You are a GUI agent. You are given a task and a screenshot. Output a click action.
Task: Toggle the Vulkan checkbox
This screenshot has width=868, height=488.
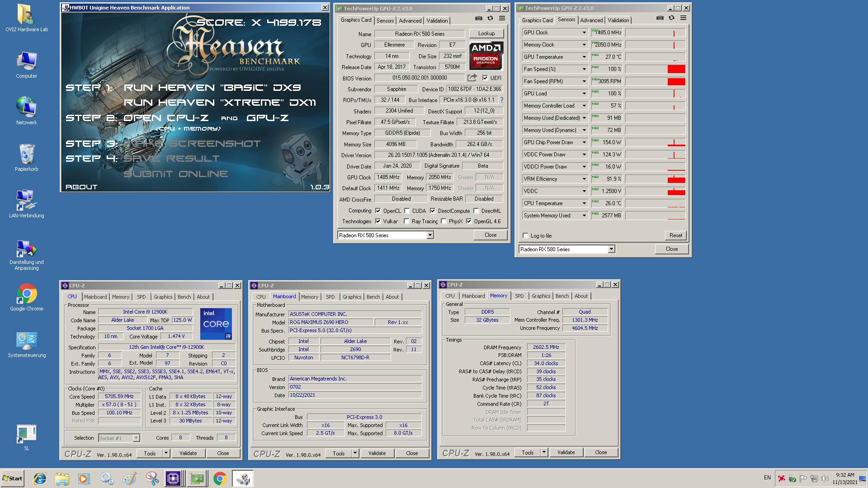pos(378,221)
